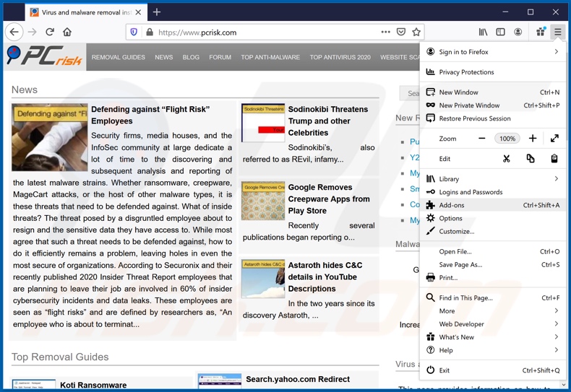Viewport: 571px width, 392px height.
Task: Open the sidebar view toolbar icon
Action: point(500,32)
